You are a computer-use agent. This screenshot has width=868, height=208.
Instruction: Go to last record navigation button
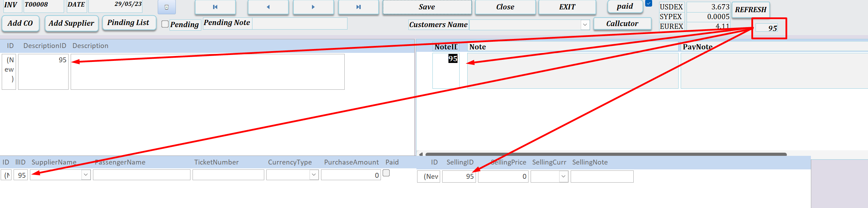tap(358, 7)
